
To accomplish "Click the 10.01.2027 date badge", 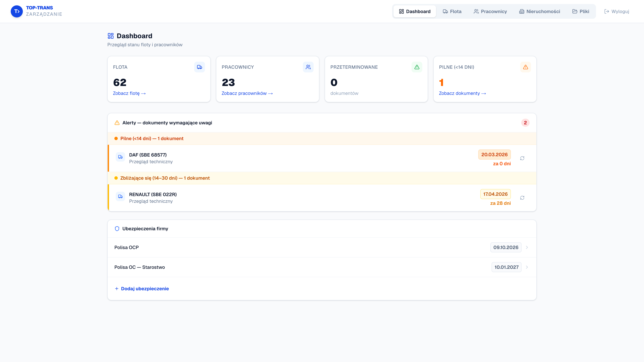I will [x=506, y=267].
